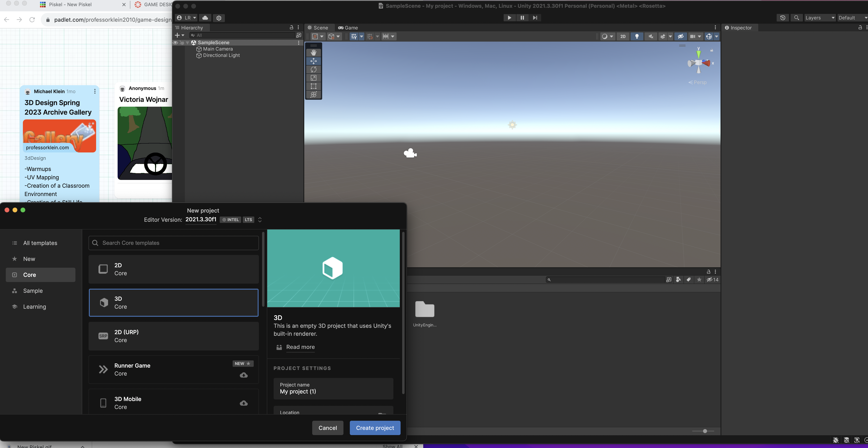Select Learning templates category
The image size is (868, 448).
(x=40, y=307)
